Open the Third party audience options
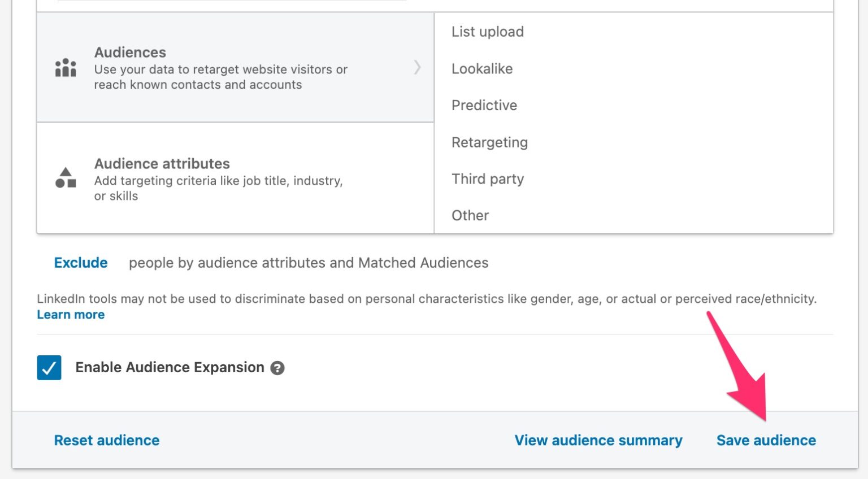Screen dimensions: 868x479 [488, 179]
